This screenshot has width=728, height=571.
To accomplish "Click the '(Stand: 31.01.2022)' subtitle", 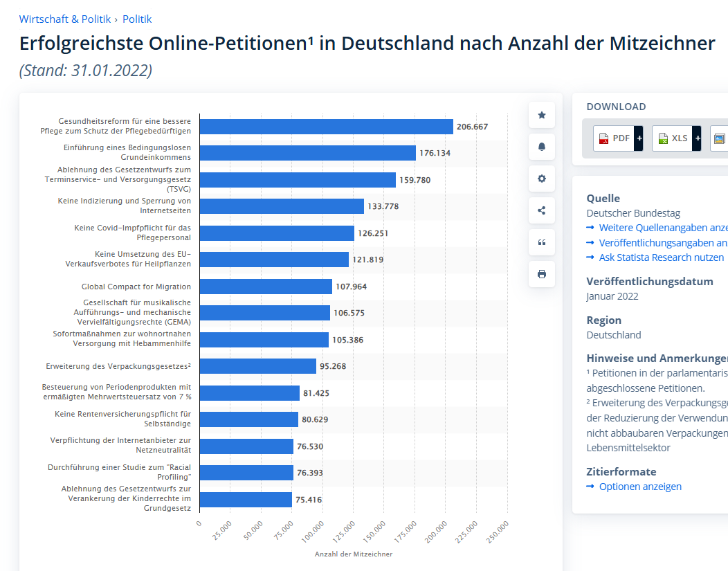I will point(86,71).
